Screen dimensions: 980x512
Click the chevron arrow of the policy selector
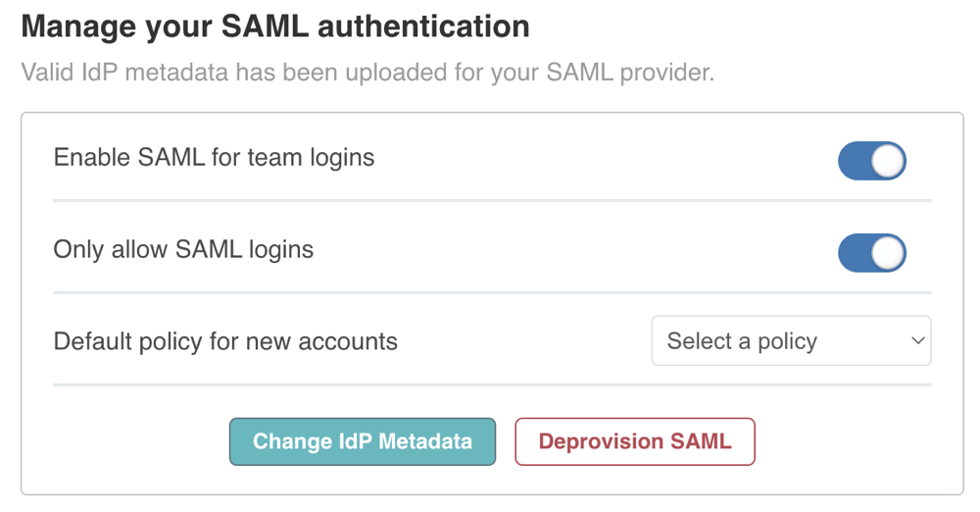click(917, 341)
